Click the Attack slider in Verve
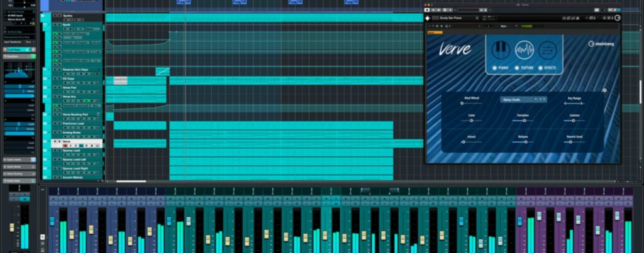The image size is (644, 253). (x=471, y=142)
